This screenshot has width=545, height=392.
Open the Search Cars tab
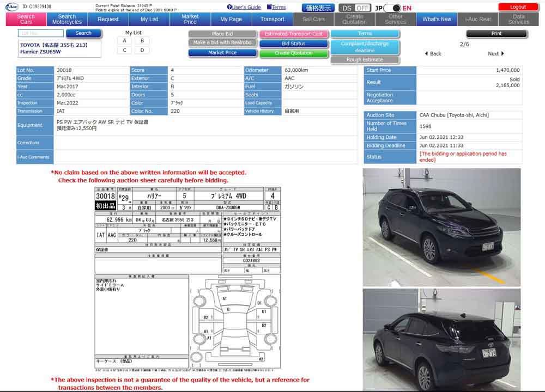pyautogui.click(x=26, y=19)
